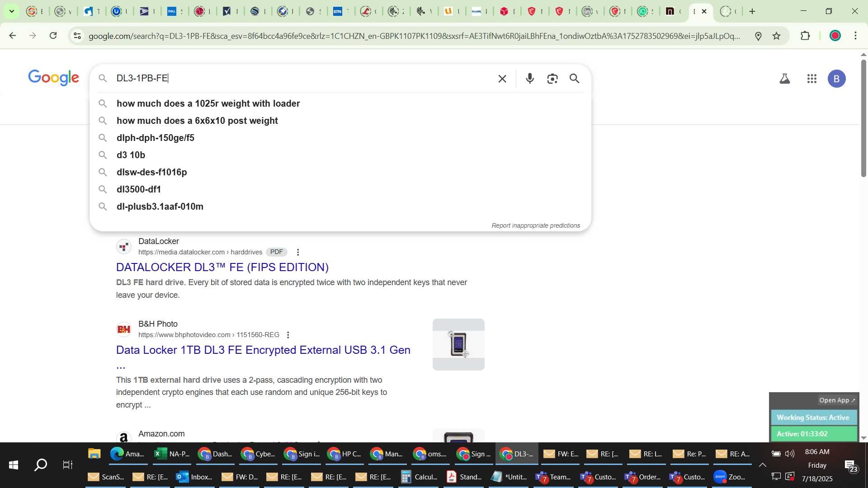
Task: Reload the page
Action: 53,36
